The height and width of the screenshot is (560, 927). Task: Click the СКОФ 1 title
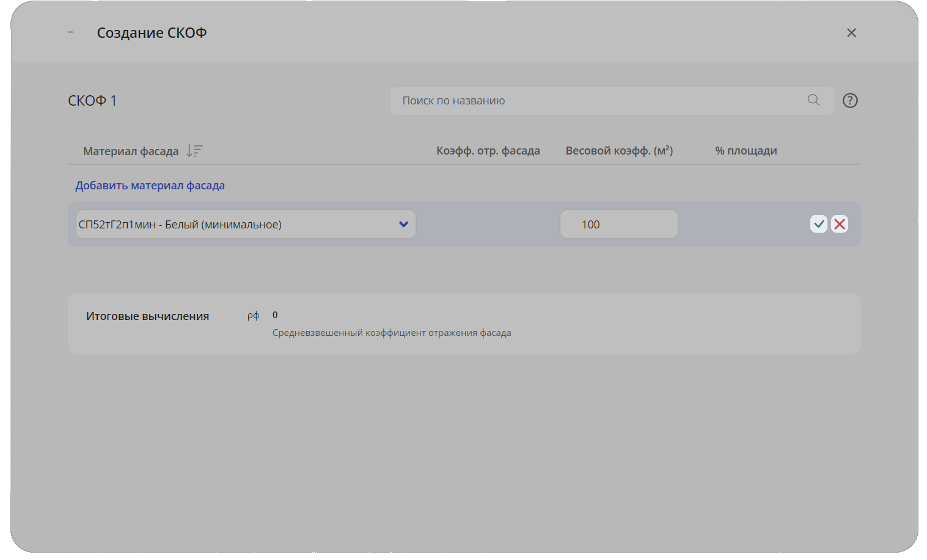92,101
